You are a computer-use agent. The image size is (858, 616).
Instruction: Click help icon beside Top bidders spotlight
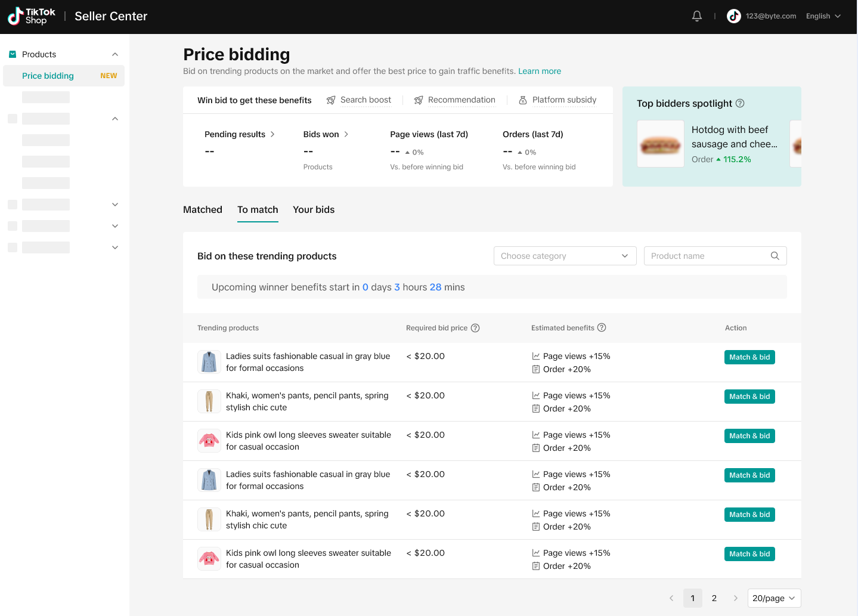[740, 103]
